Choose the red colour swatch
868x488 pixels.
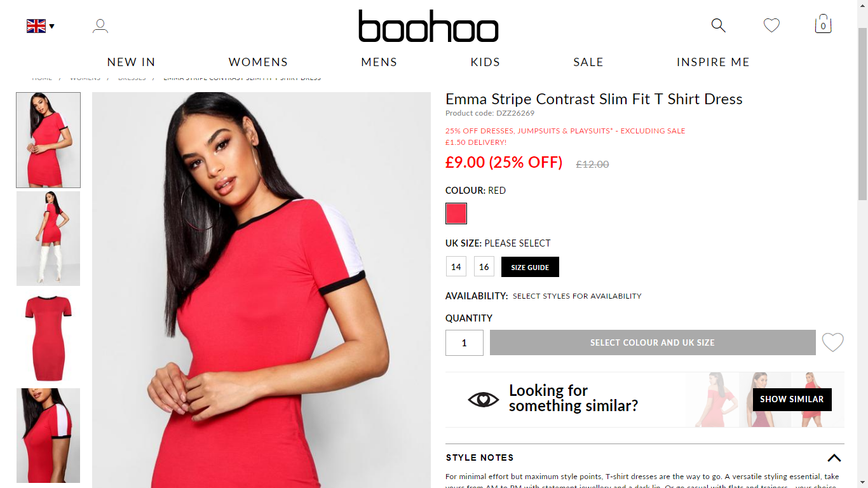tap(456, 213)
